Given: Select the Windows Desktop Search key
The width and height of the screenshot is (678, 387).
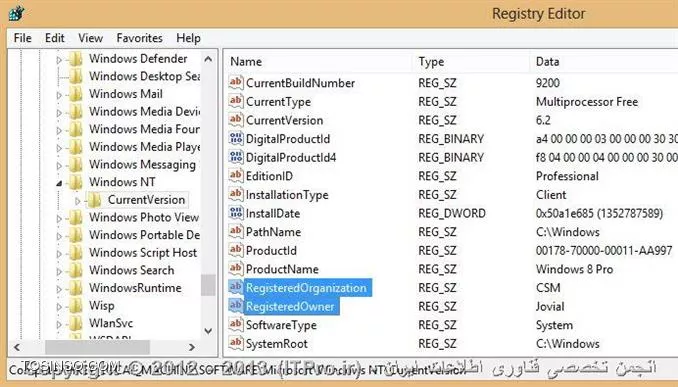Looking at the screenshot, I should click(x=144, y=77).
